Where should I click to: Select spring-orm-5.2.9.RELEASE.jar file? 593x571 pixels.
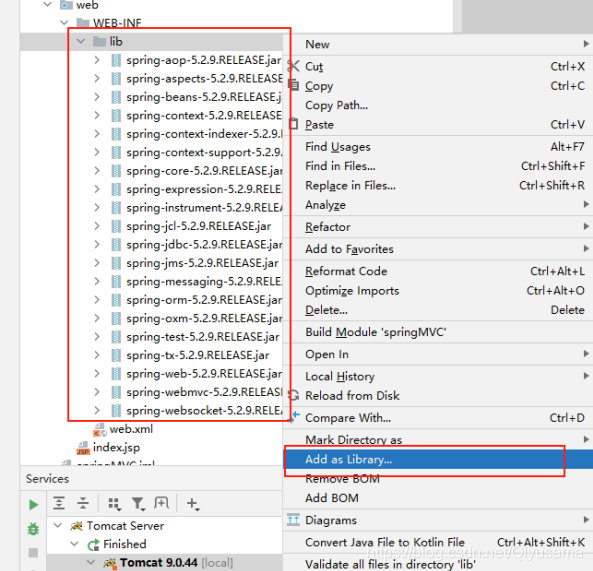click(204, 300)
